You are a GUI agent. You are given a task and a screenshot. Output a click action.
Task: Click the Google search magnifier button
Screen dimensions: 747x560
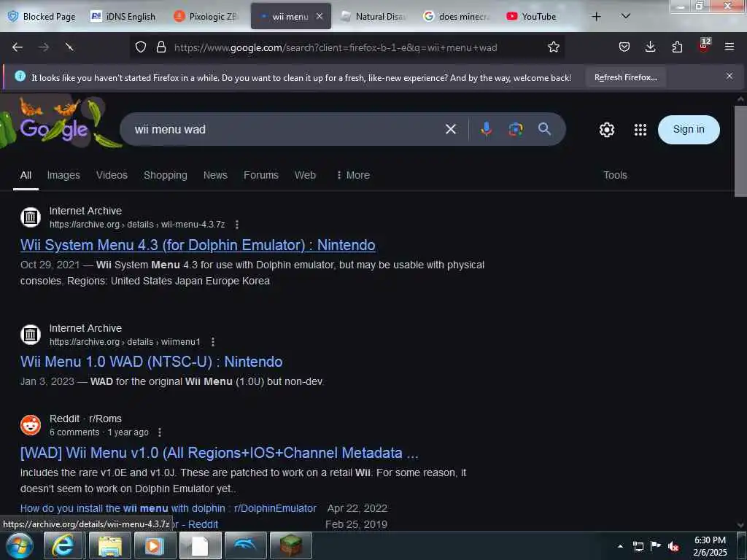point(544,129)
